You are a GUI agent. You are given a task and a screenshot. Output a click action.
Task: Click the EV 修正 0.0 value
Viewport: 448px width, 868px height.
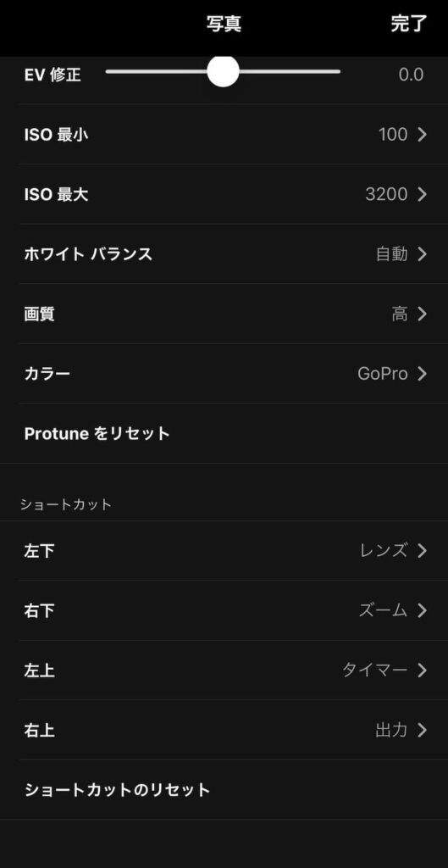tap(411, 75)
